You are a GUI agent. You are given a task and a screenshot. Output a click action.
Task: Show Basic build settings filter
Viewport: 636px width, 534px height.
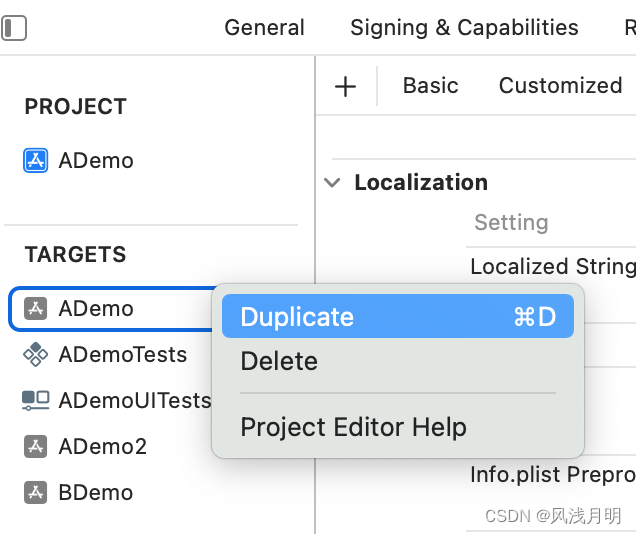tap(430, 86)
